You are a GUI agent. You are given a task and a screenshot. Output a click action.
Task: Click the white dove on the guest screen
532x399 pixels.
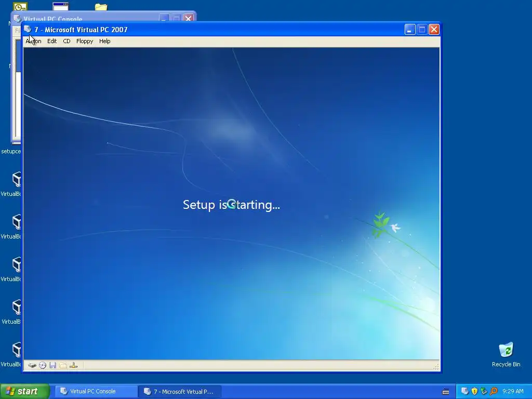click(x=395, y=228)
